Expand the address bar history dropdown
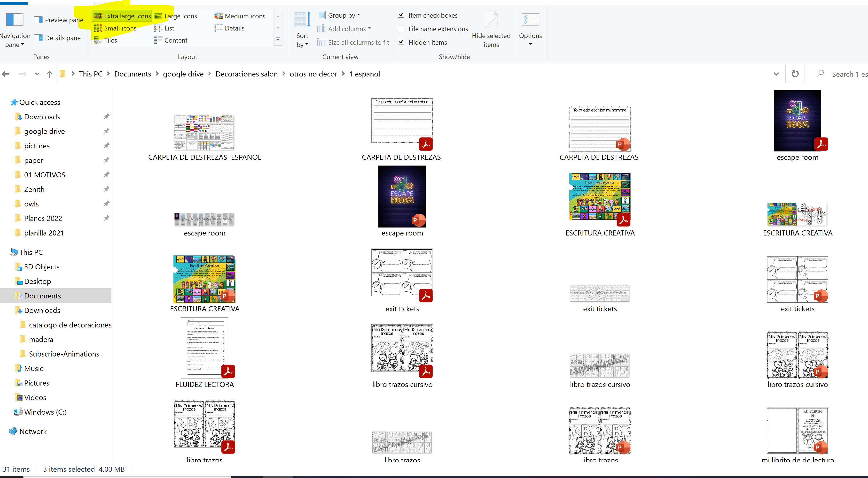 point(776,74)
